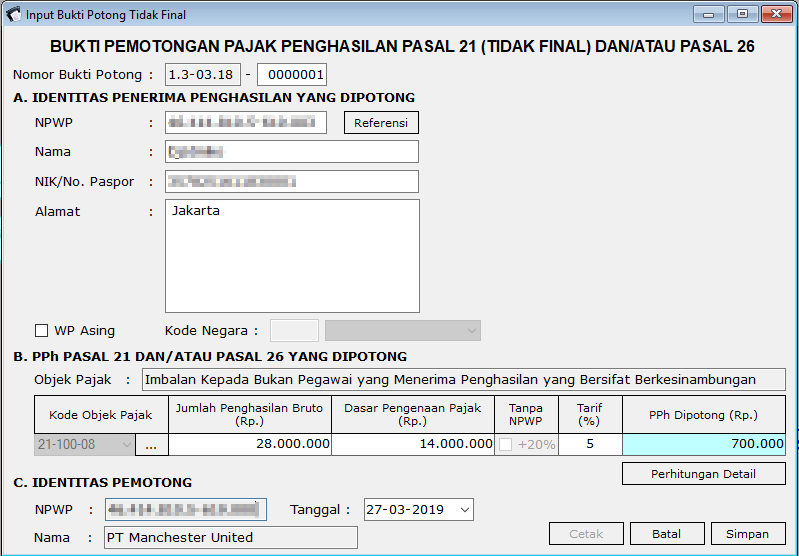Select the Kode Negara code box
The image size is (799, 556).
(295, 330)
